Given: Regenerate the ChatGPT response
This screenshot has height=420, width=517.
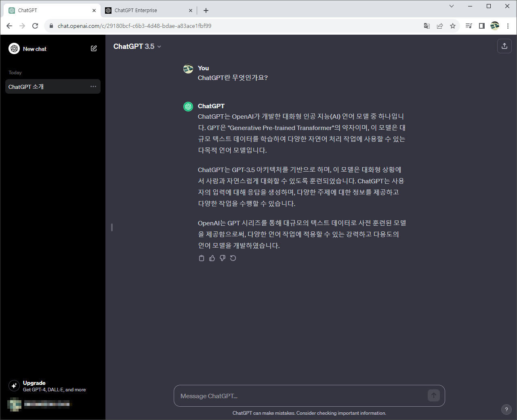Looking at the screenshot, I should tap(233, 258).
